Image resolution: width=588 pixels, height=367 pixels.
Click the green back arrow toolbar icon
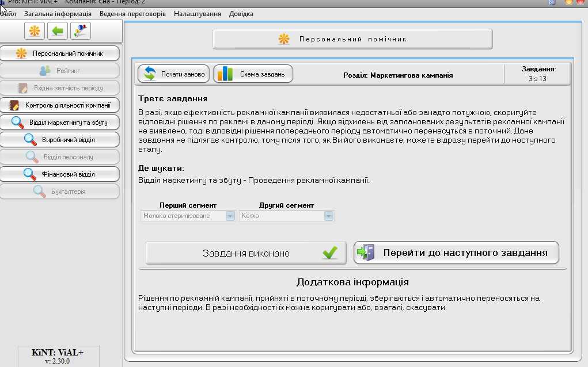(x=58, y=30)
